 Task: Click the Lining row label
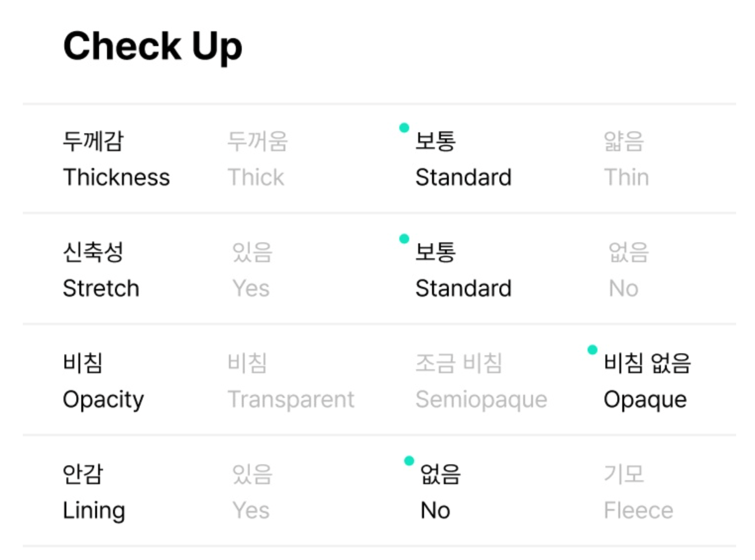[x=94, y=493]
